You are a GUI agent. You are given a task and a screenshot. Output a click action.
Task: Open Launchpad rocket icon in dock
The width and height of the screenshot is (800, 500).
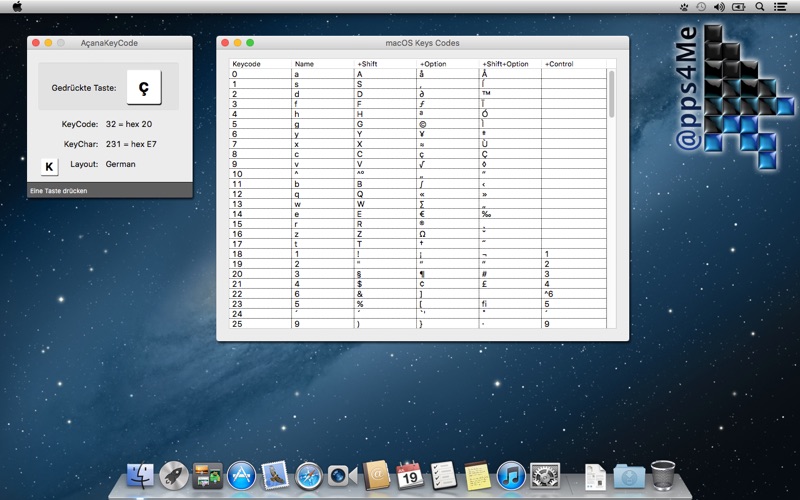point(174,476)
